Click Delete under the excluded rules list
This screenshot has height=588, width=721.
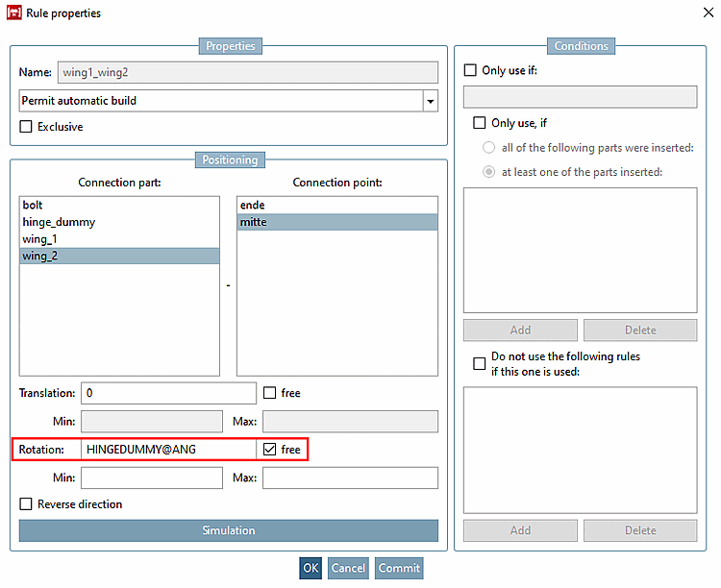640,530
